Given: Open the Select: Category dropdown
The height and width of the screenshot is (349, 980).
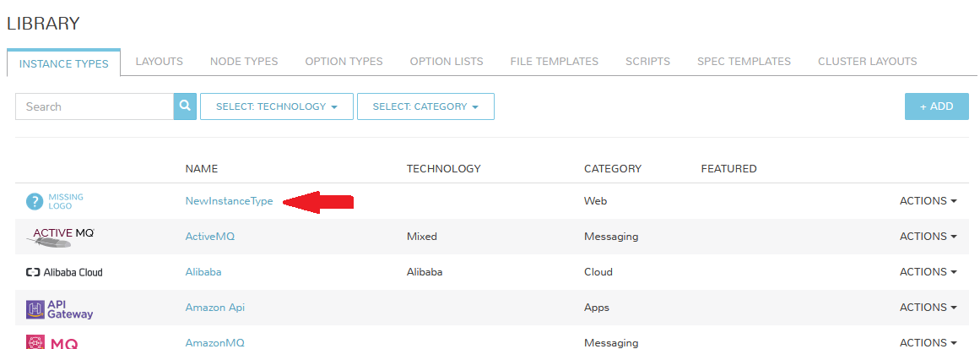Looking at the screenshot, I should (x=425, y=106).
